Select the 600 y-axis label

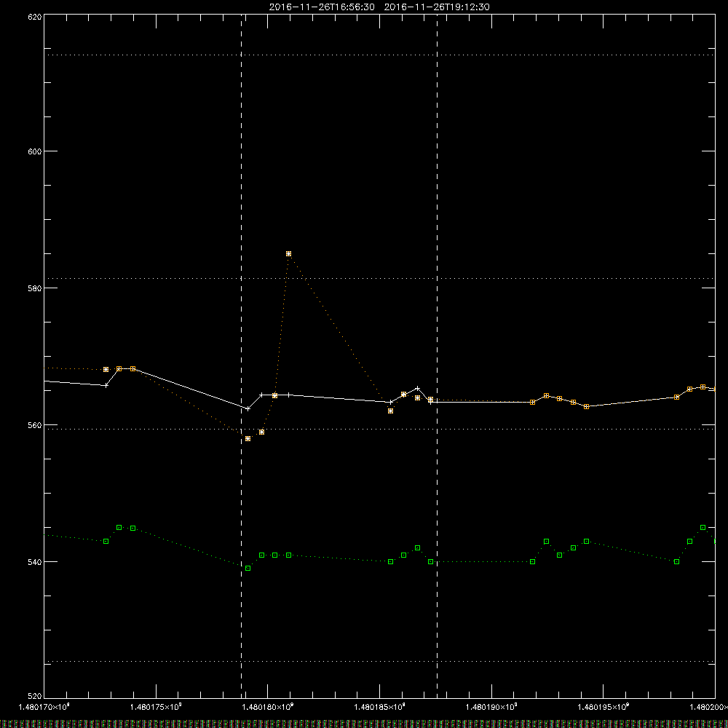click(35, 151)
